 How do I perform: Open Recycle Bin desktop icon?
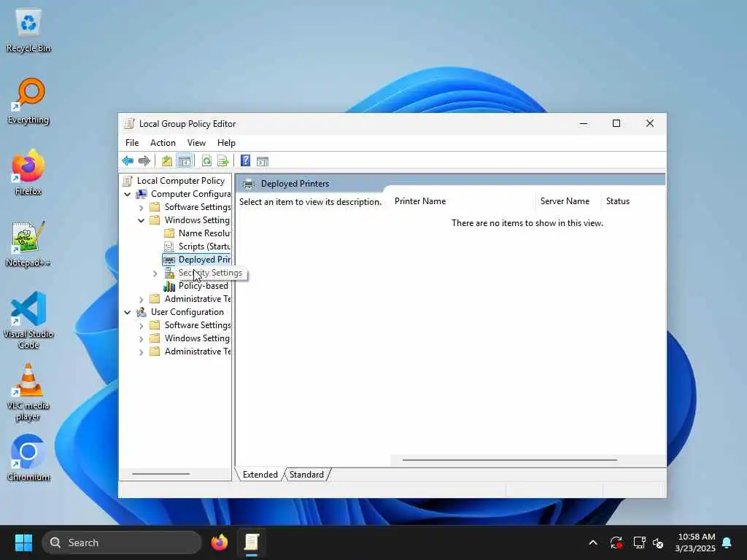28,31
